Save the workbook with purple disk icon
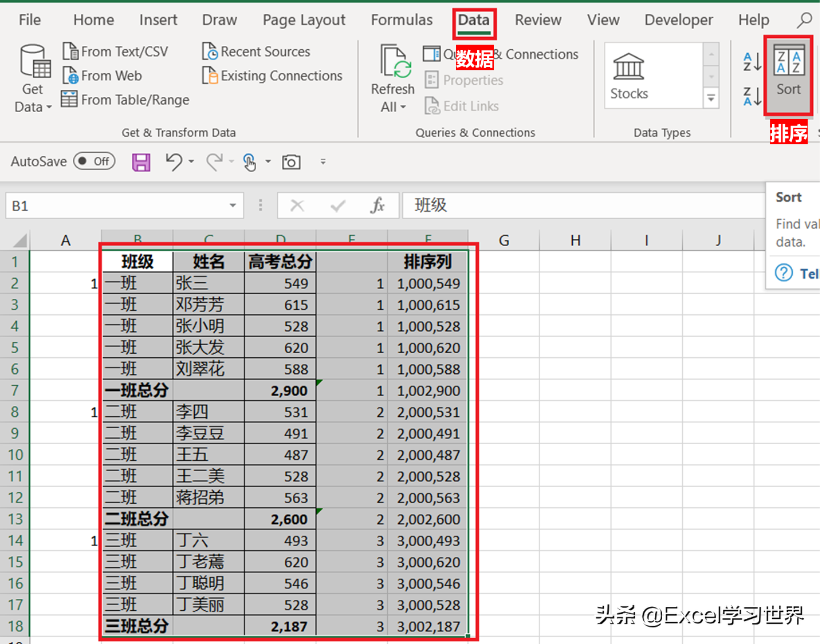The image size is (822, 644). (141, 163)
